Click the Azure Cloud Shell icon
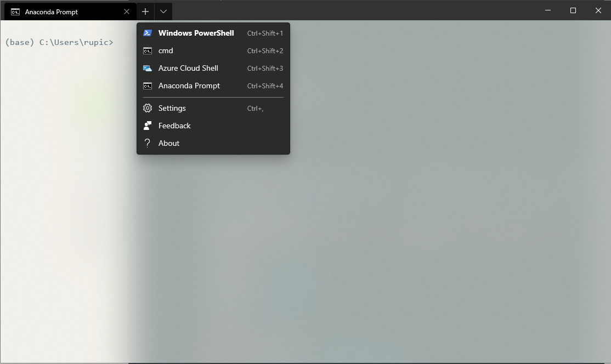Image resolution: width=611 pixels, height=364 pixels. pyautogui.click(x=148, y=68)
